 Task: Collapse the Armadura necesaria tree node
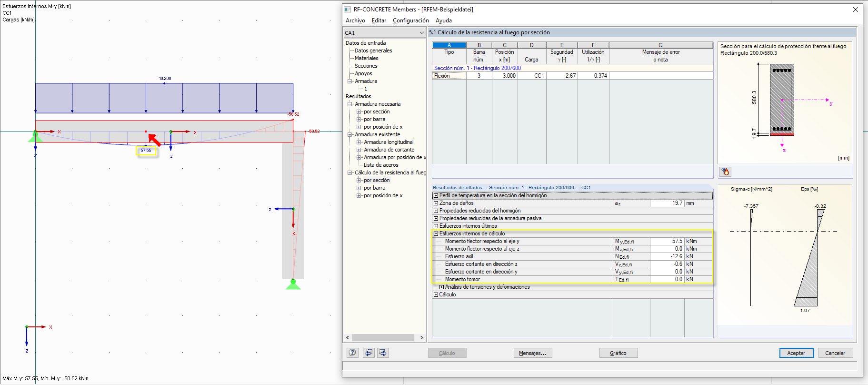pyautogui.click(x=350, y=104)
